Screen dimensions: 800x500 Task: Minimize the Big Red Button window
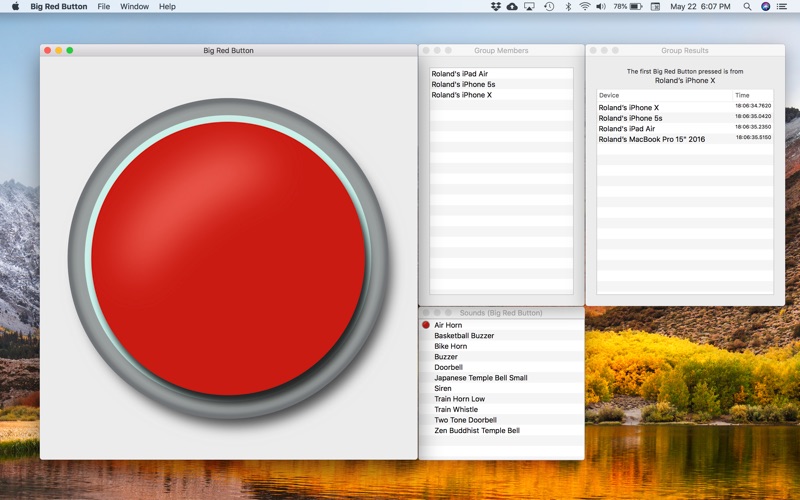point(59,50)
